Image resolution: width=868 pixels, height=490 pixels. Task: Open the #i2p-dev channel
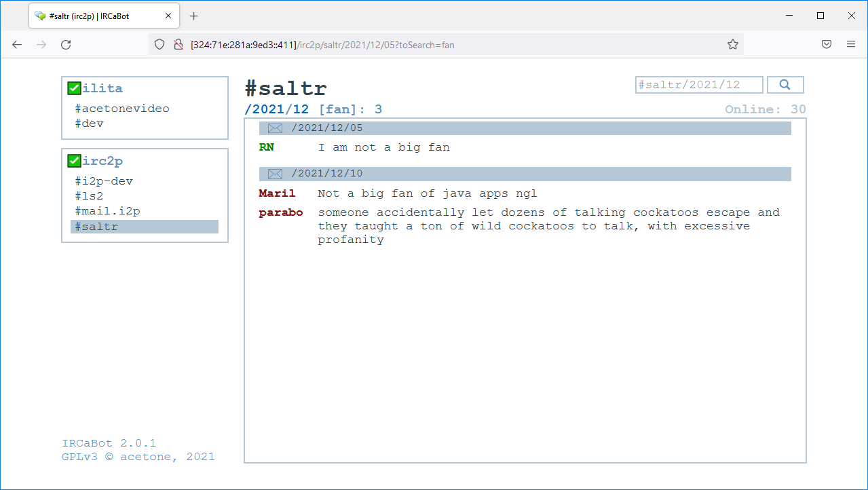pyautogui.click(x=104, y=181)
